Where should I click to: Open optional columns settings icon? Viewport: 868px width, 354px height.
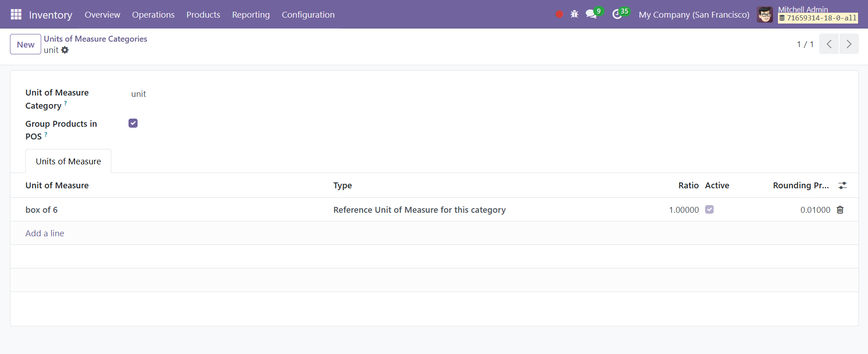[842, 186]
